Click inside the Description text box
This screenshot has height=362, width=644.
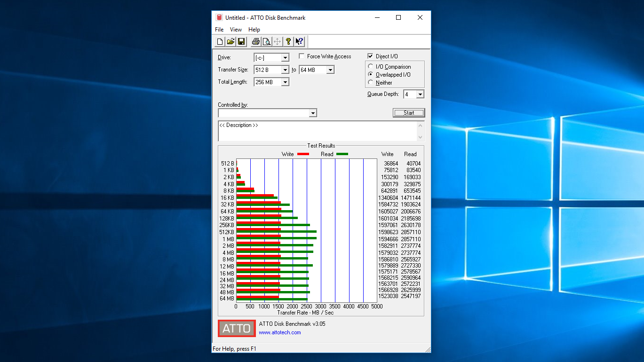318,131
